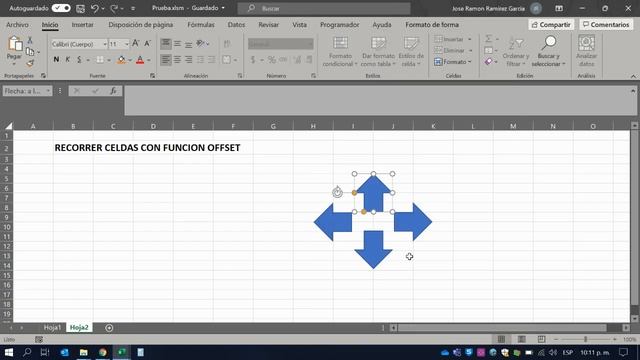The width and height of the screenshot is (640, 360).
Task: Click the Save icon in the title bar
Action: point(80,8)
